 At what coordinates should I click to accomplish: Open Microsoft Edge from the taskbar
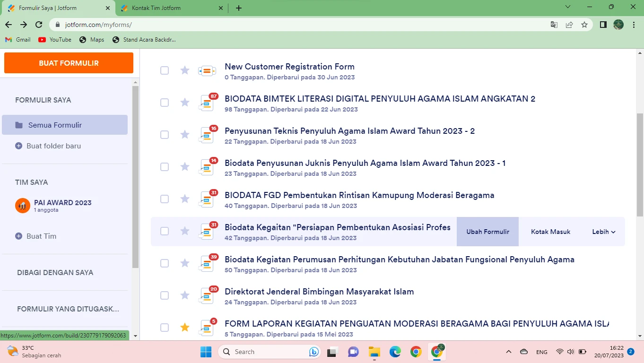(395, 352)
